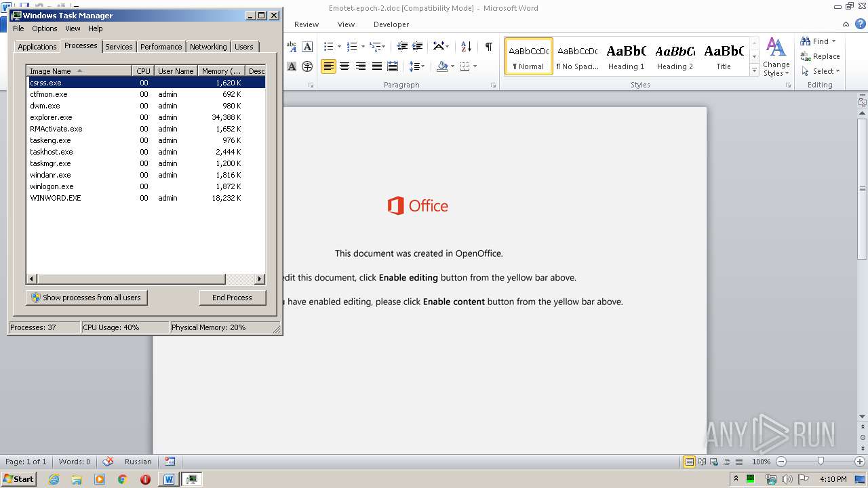The image size is (868, 488).
Task: Click the Replace button
Action: (820, 56)
